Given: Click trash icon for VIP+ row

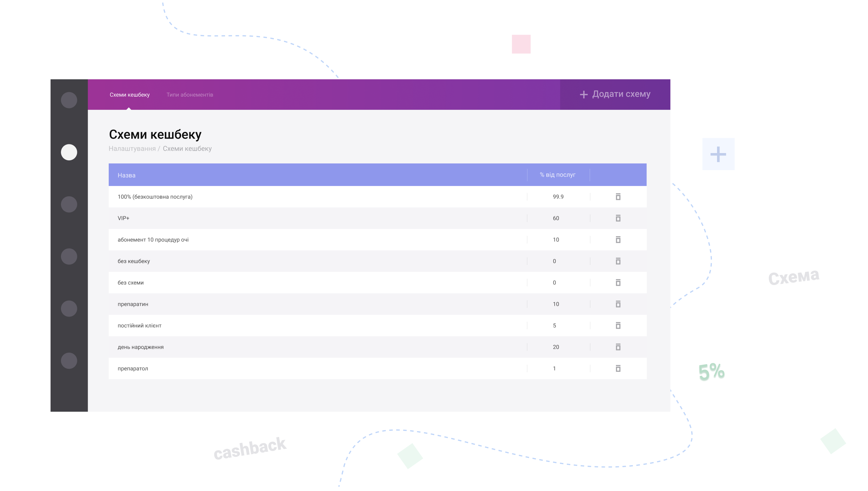Looking at the screenshot, I should pos(618,218).
